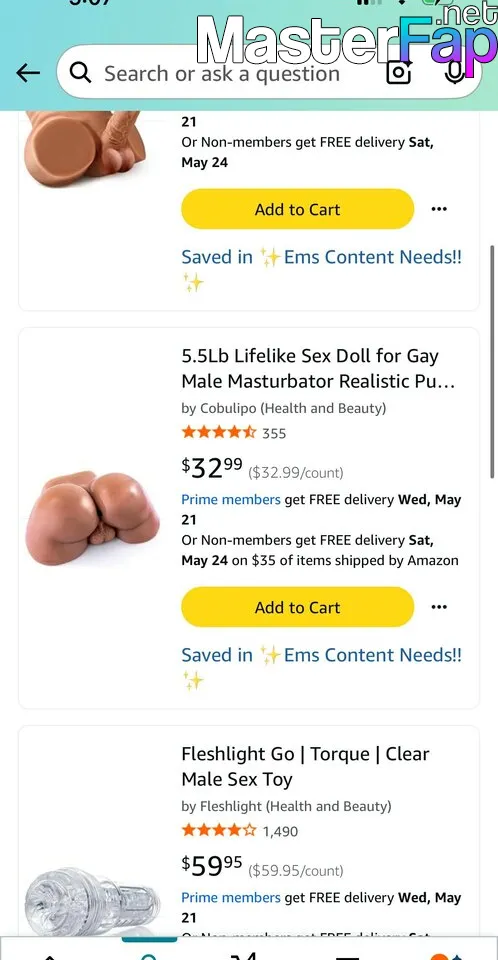Viewport: 498px width, 960px height.
Task: Open three-dot options for the $32.99 item
Action: click(439, 607)
